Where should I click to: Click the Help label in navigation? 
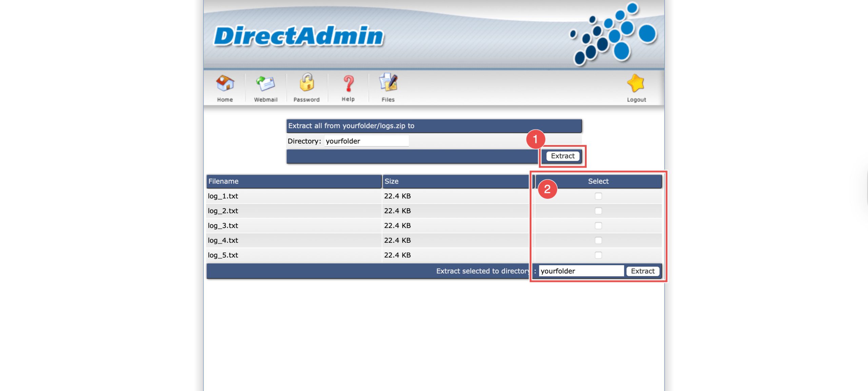coord(348,99)
